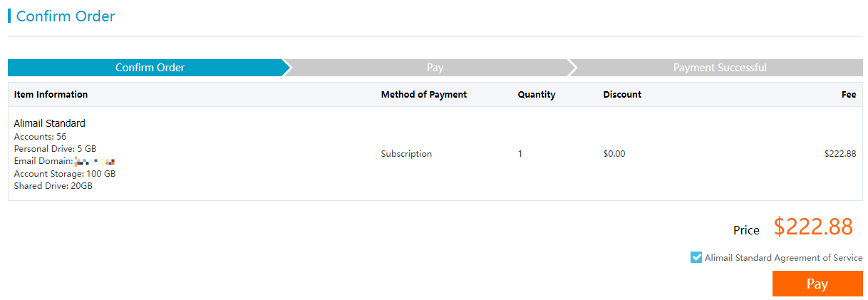Click the Subscription payment method text
This screenshot has width=868, height=300.
(405, 153)
